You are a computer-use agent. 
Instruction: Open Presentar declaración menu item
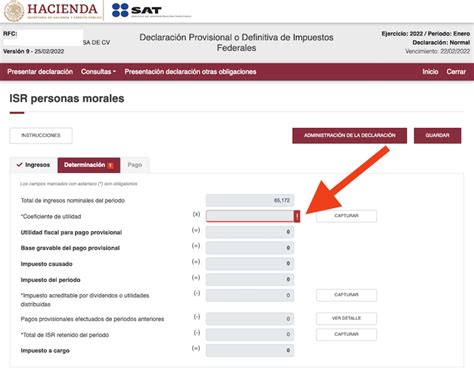click(x=40, y=72)
